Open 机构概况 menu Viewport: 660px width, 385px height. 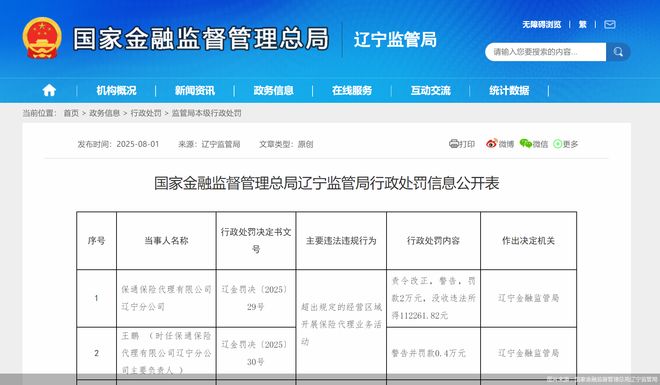coord(116,90)
